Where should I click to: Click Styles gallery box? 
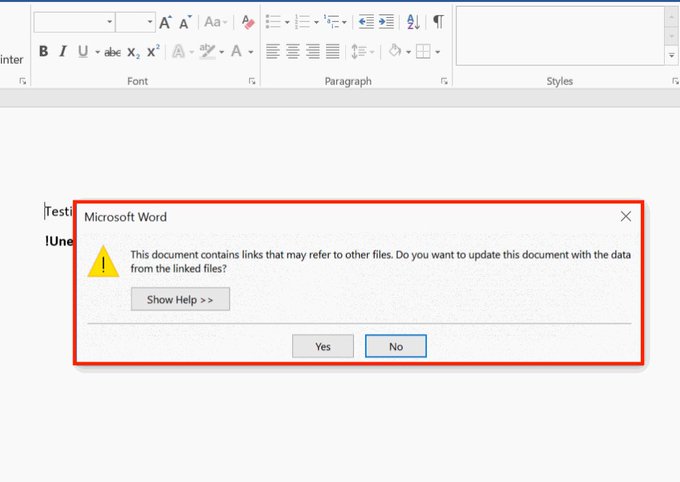560,36
